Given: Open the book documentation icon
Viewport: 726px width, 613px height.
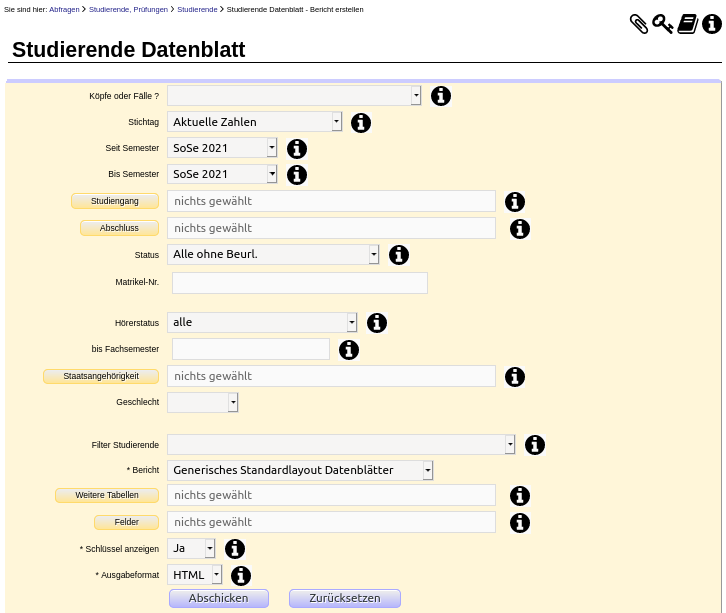Looking at the screenshot, I should (x=688, y=24).
